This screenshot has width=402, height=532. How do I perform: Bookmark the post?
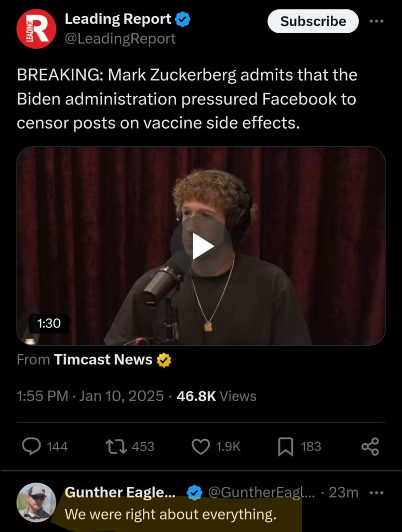coord(285,446)
